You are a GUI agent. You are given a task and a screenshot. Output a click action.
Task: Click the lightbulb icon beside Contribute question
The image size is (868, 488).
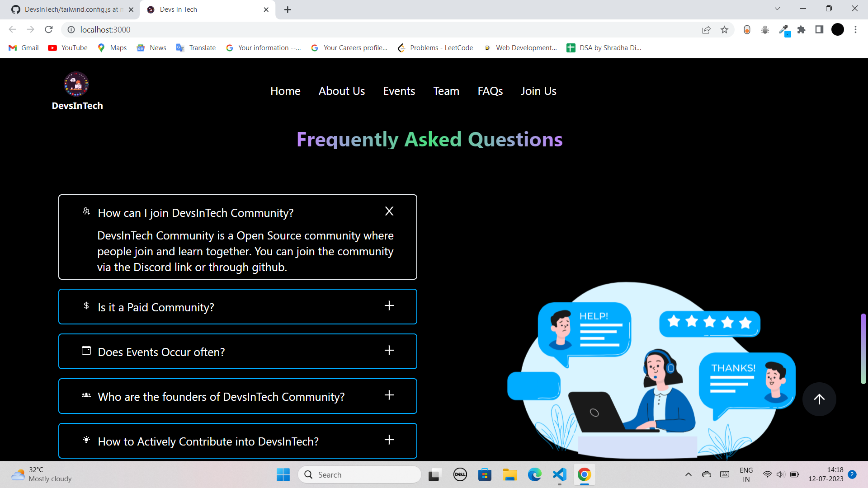(x=86, y=440)
